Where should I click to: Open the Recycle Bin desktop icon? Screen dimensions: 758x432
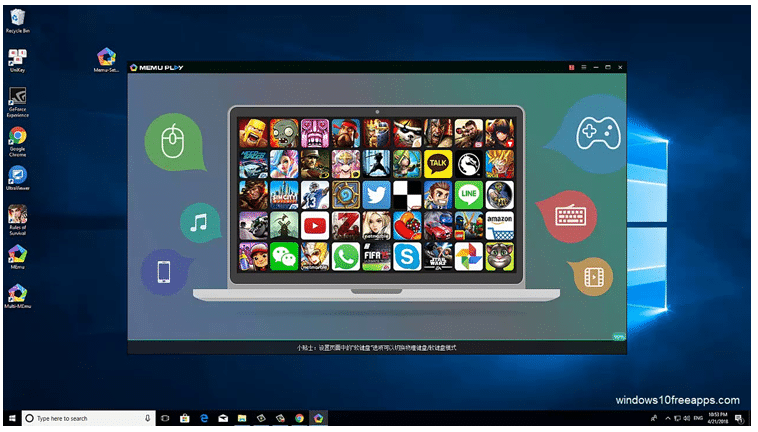coord(17,21)
